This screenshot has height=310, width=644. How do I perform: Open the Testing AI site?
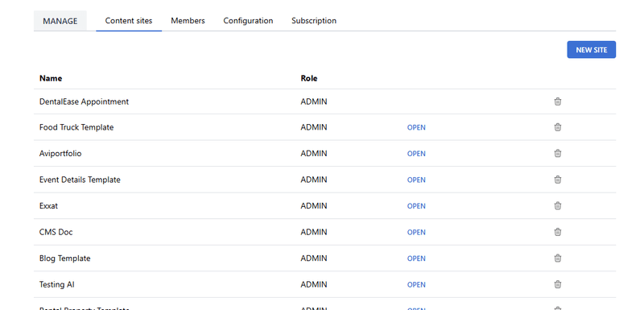click(416, 284)
